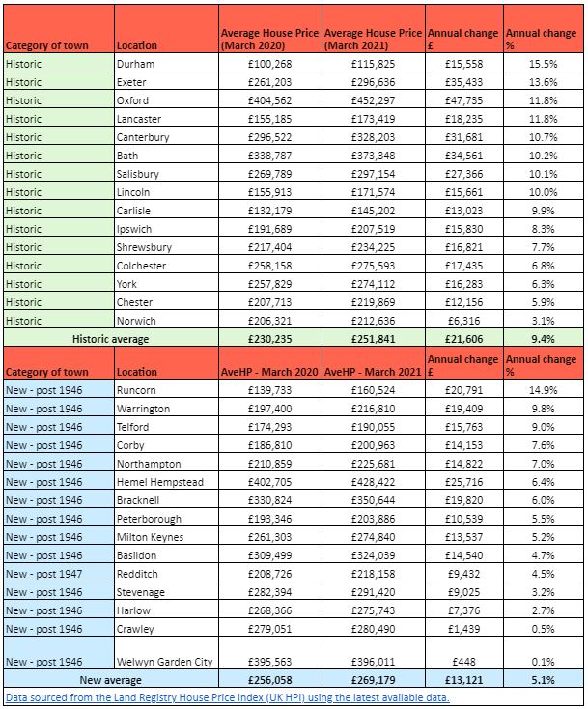Select the Crawley 0.5% cell
Screen dimensions: 588x709
click(544, 628)
